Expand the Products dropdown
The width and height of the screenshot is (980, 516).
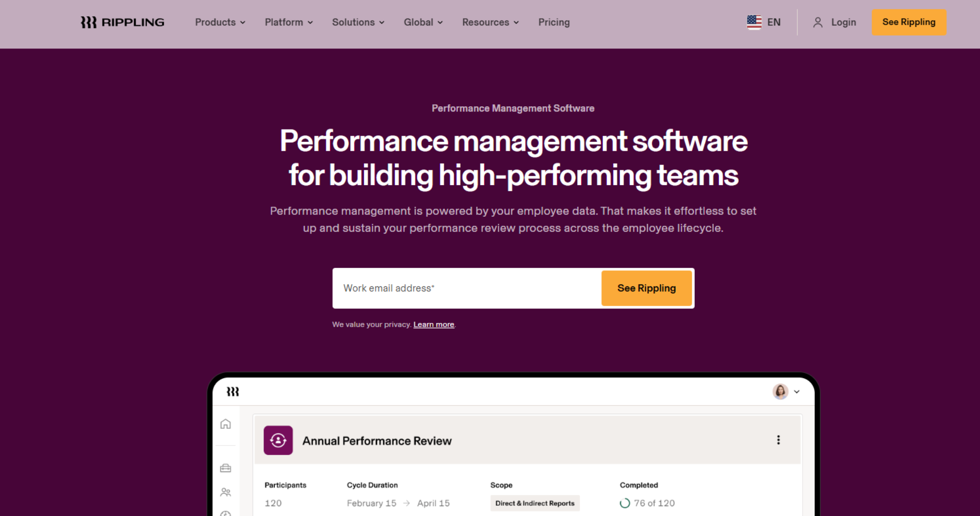(220, 22)
